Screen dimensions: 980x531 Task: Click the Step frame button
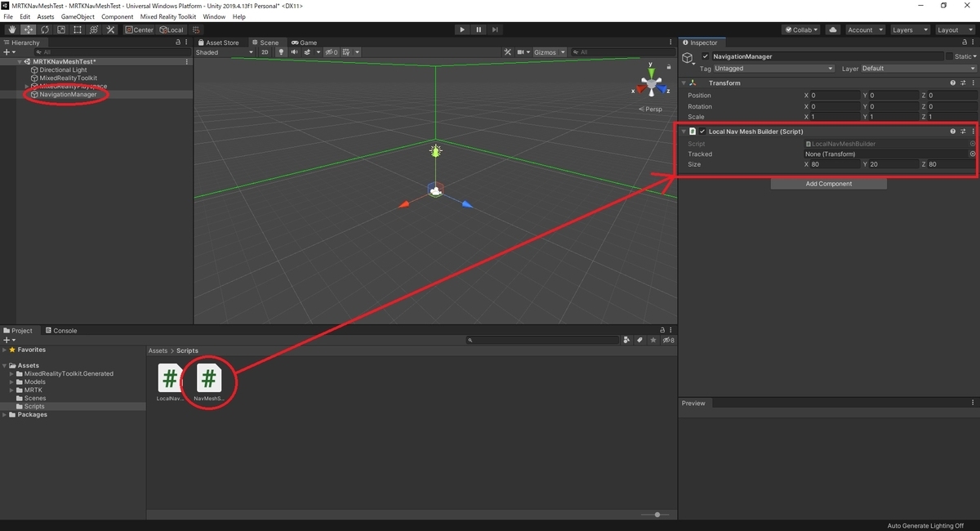point(495,29)
